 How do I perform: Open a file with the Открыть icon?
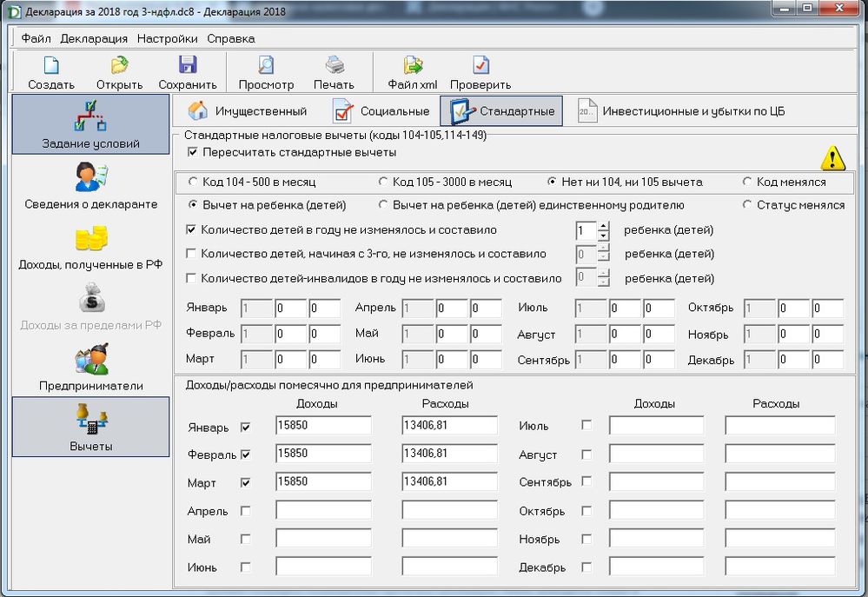tap(119, 66)
